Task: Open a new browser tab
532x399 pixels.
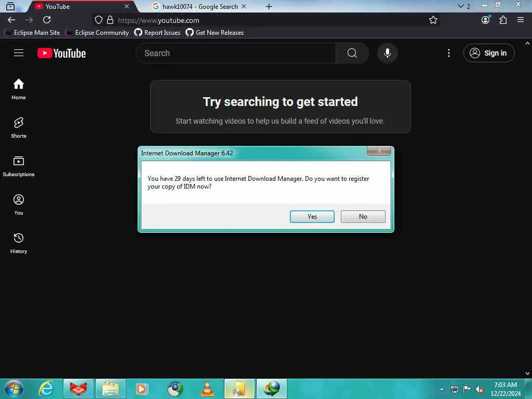Action: (x=269, y=7)
